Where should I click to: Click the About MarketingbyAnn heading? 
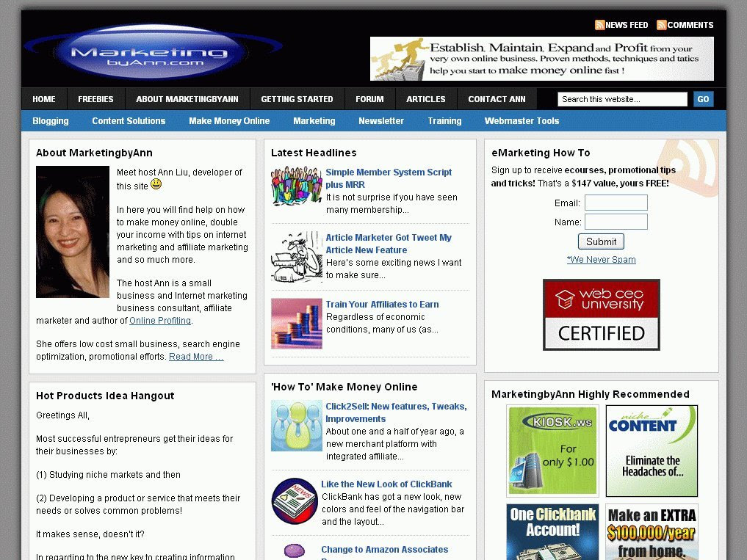click(94, 153)
